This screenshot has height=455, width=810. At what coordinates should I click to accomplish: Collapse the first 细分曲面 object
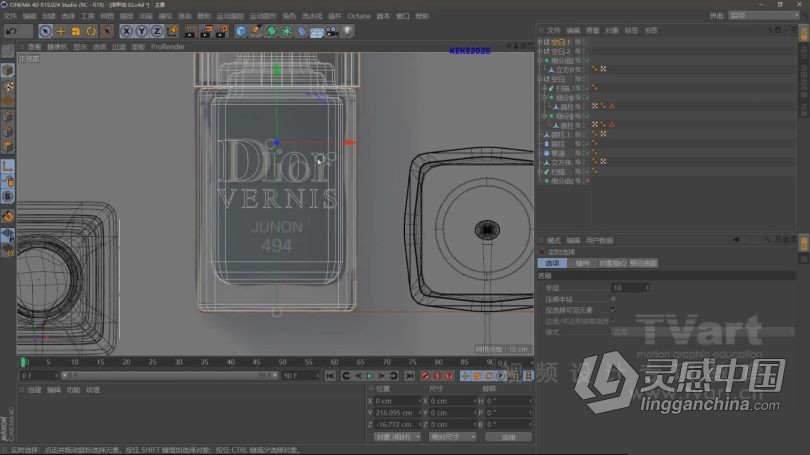pyautogui.click(x=540, y=61)
